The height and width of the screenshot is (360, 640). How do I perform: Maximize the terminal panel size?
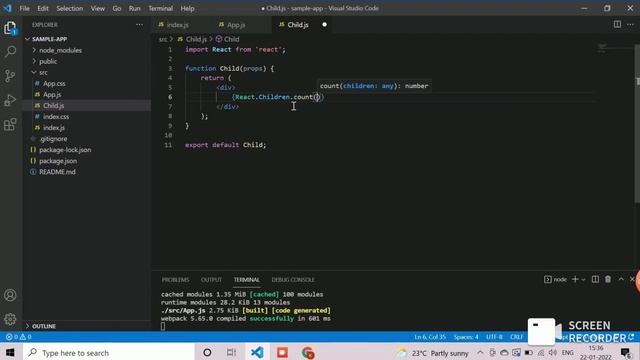(x=621, y=279)
